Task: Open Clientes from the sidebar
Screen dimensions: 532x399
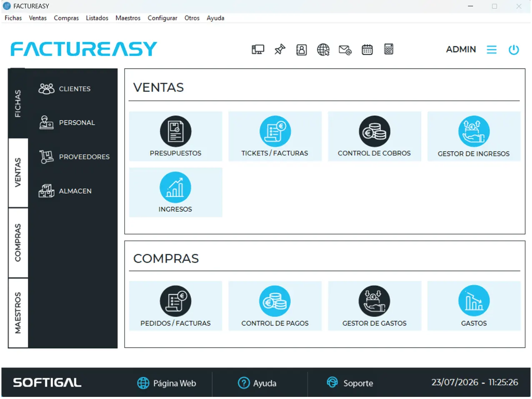Action: point(65,89)
